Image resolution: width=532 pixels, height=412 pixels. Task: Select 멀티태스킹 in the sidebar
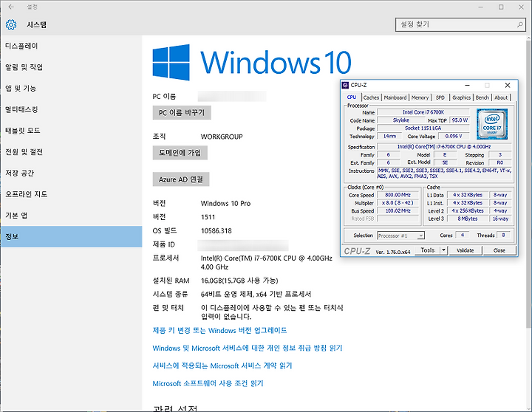point(71,109)
